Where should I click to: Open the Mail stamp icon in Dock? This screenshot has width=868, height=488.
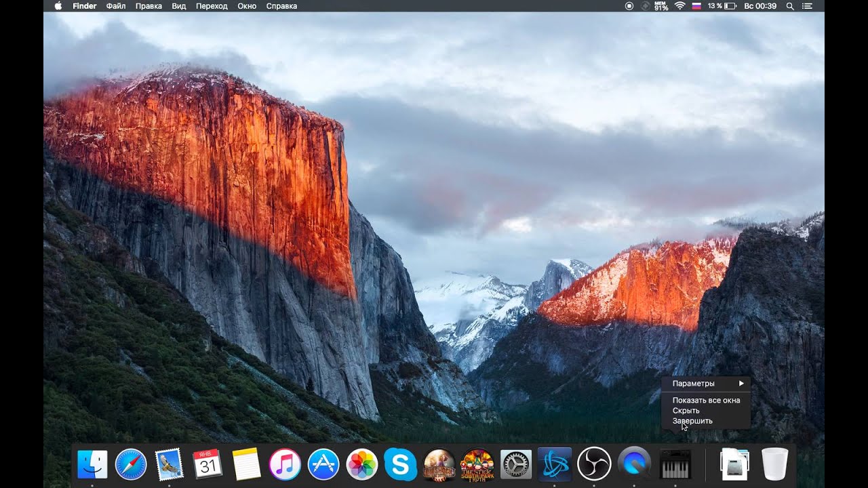169,464
